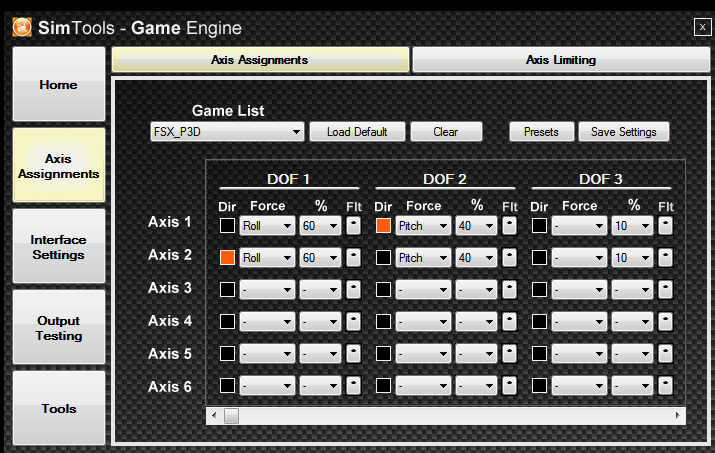Open Axis 2 DOF 1 percent 60 dropdown
Image resolution: width=715 pixels, height=453 pixels.
tap(320, 258)
